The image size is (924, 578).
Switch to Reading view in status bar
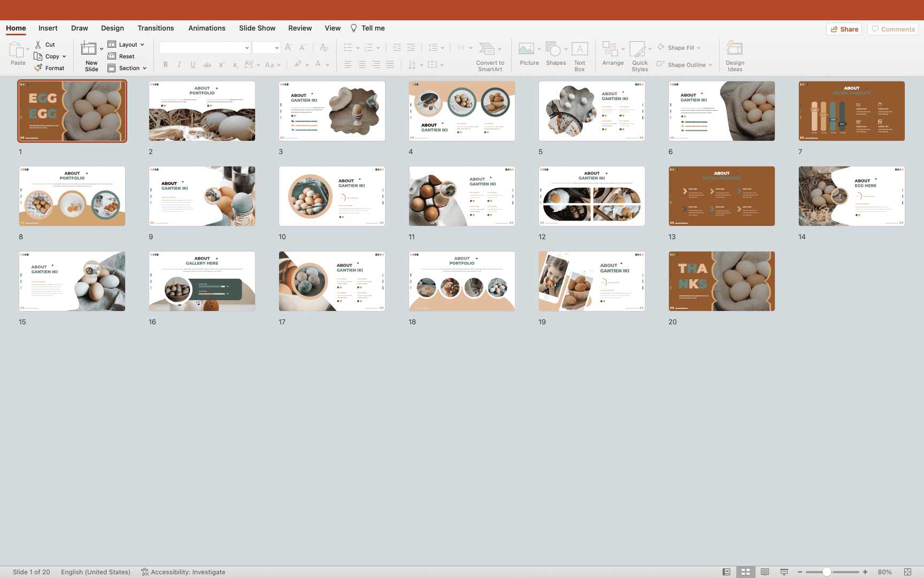[765, 572]
